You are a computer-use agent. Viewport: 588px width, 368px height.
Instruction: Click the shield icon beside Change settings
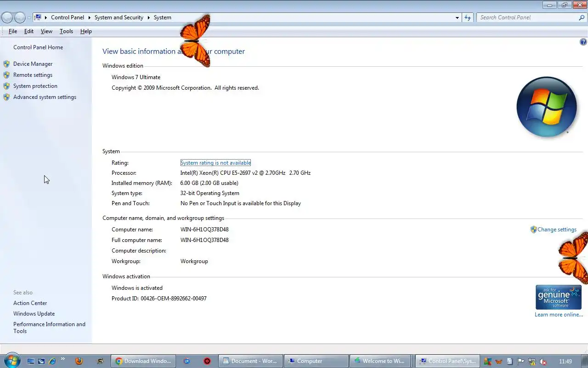tap(533, 230)
